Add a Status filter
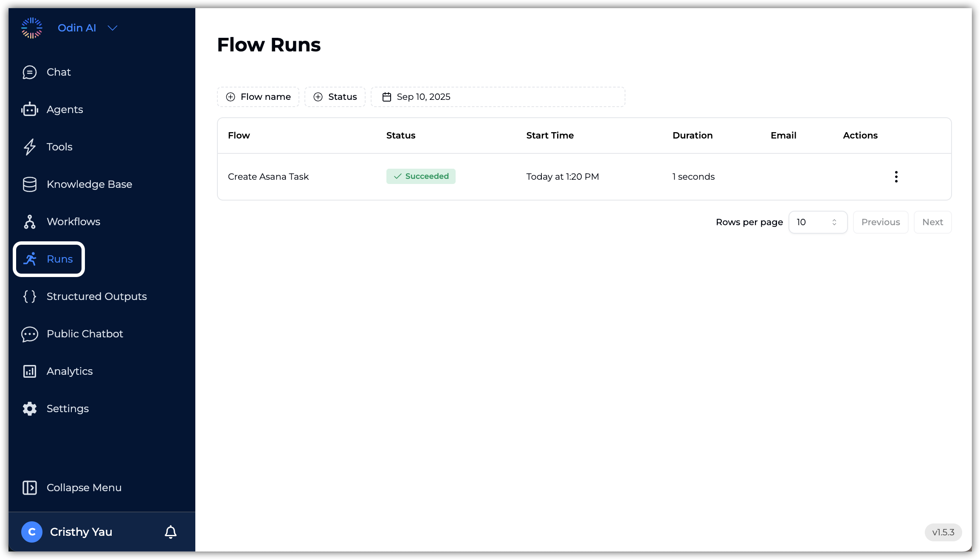 tap(335, 97)
